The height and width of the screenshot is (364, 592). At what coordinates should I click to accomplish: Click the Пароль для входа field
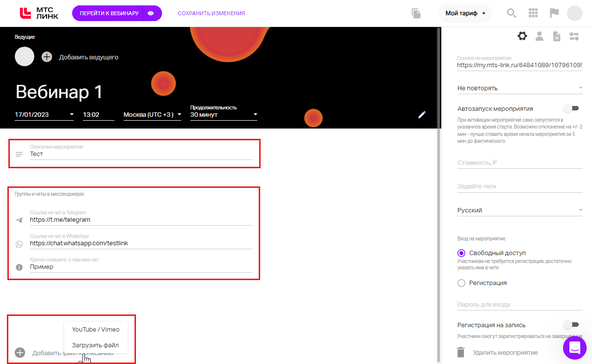click(x=519, y=305)
